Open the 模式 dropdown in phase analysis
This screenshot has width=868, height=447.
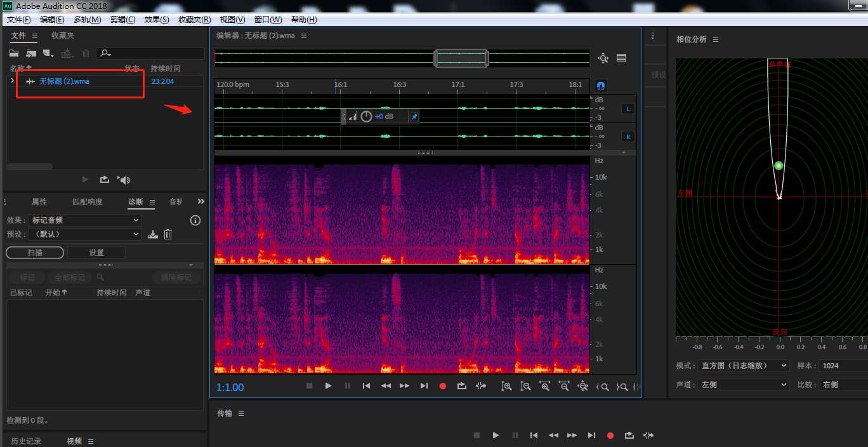742,366
